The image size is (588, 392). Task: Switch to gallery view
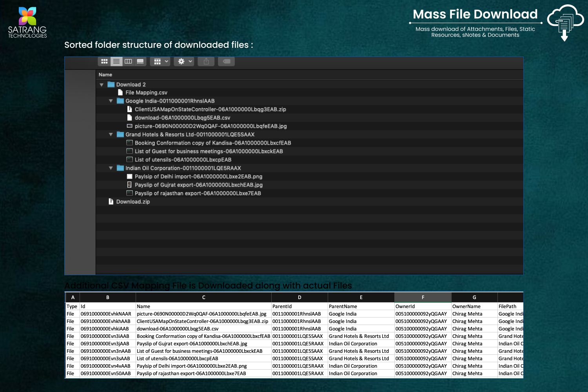pos(140,62)
